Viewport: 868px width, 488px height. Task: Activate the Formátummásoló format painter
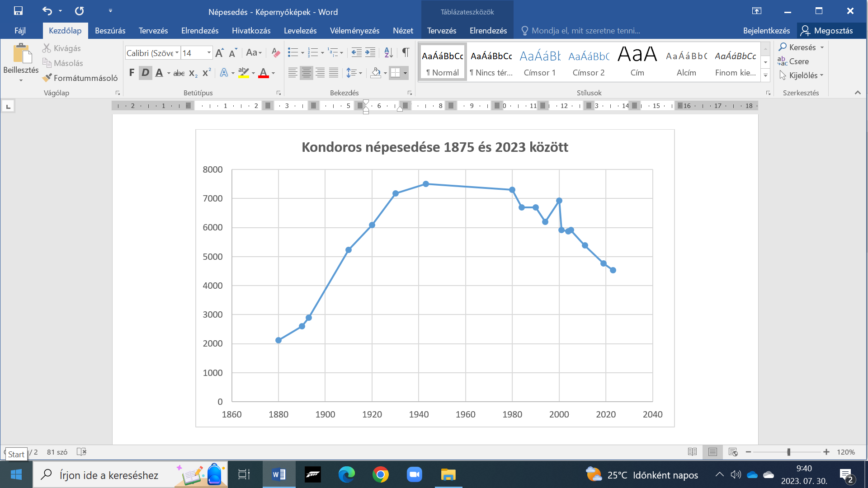(80, 78)
